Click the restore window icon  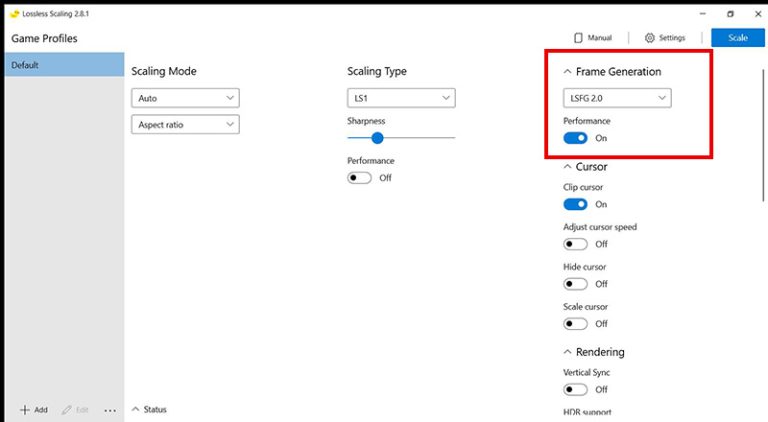(730, 14)
